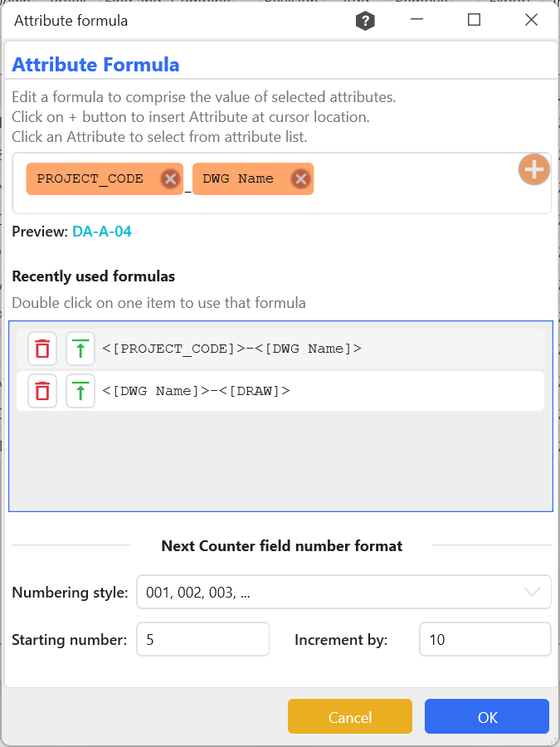Move the DWG Name-DRAW formula to top
The width and height of the screenshot is (560, 747).
pos(80,391)
